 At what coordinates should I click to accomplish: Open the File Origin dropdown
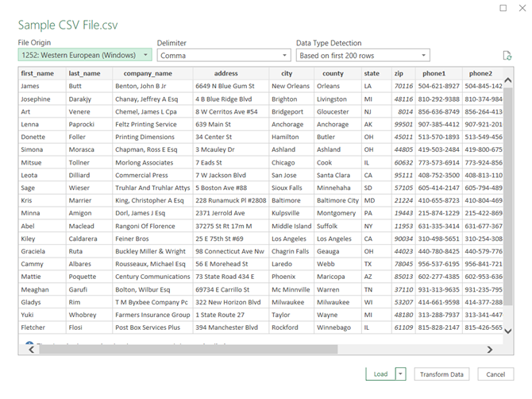coord(85,55)
